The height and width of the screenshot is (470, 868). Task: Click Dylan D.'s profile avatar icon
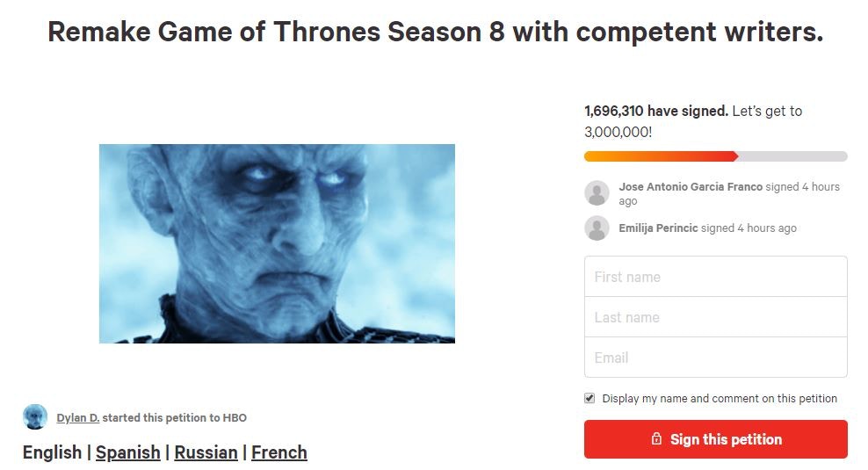point(35,417)
